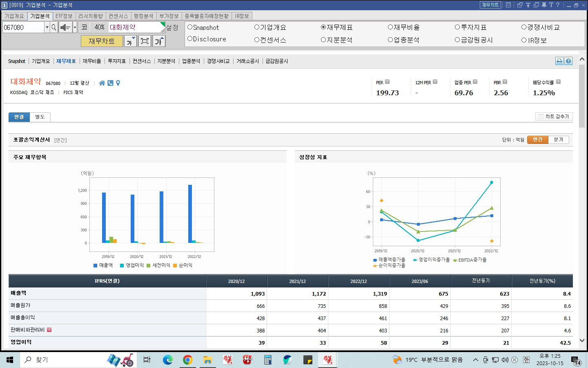Click the PER info question icon
The image size is (588, 368).
click(x=388, y=82)
